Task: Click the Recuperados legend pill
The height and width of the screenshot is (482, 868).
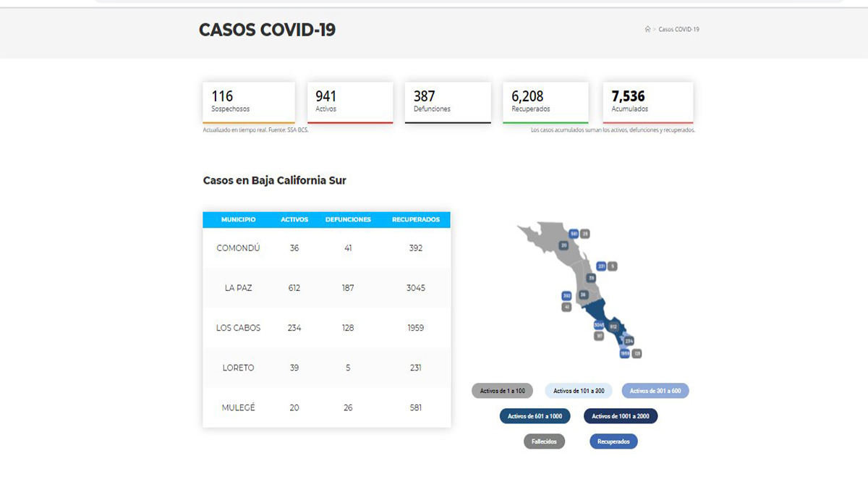Action: click(x=613, y=441)
